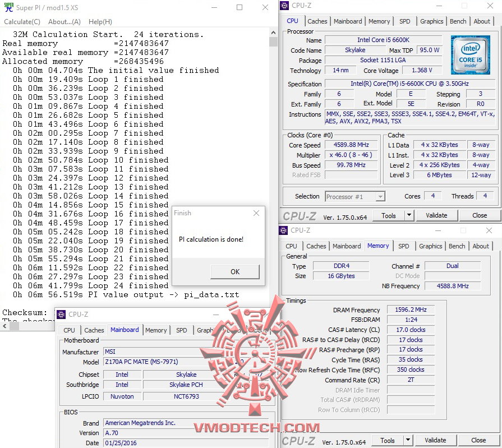Click the LPCIO value NCT6793

pyautogui.click(x=186, y=396)
